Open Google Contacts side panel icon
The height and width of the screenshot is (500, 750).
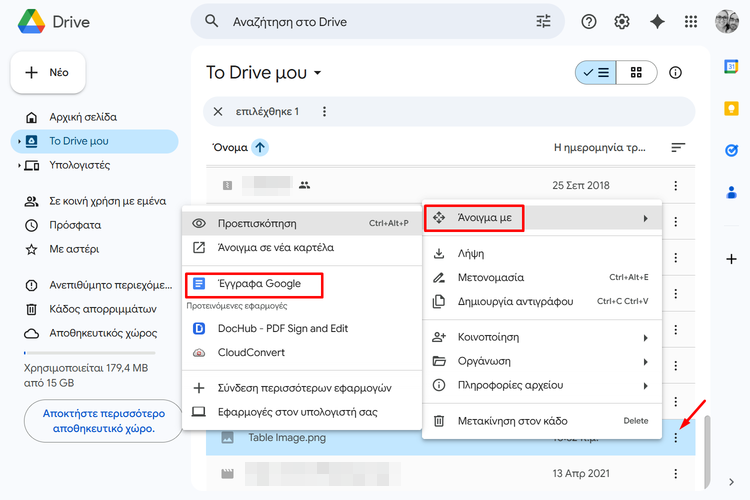[731, 192]
